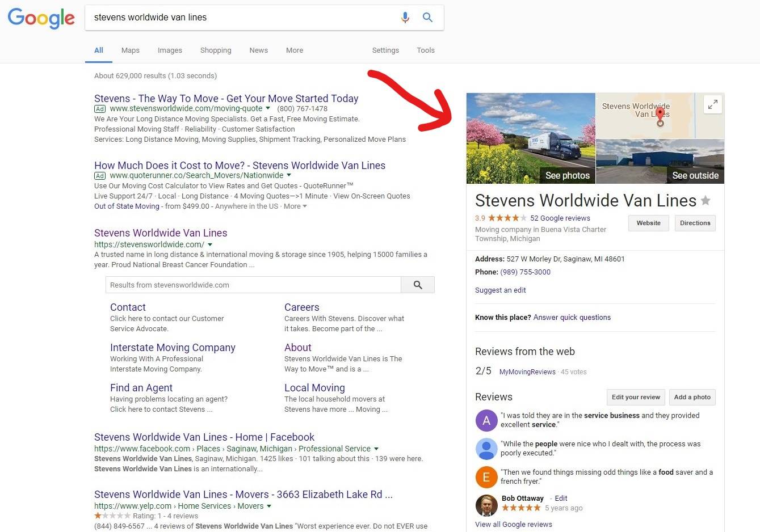Open the About sitelink
760x532 pixels.
pyautogui.click(x=298, y=348)
